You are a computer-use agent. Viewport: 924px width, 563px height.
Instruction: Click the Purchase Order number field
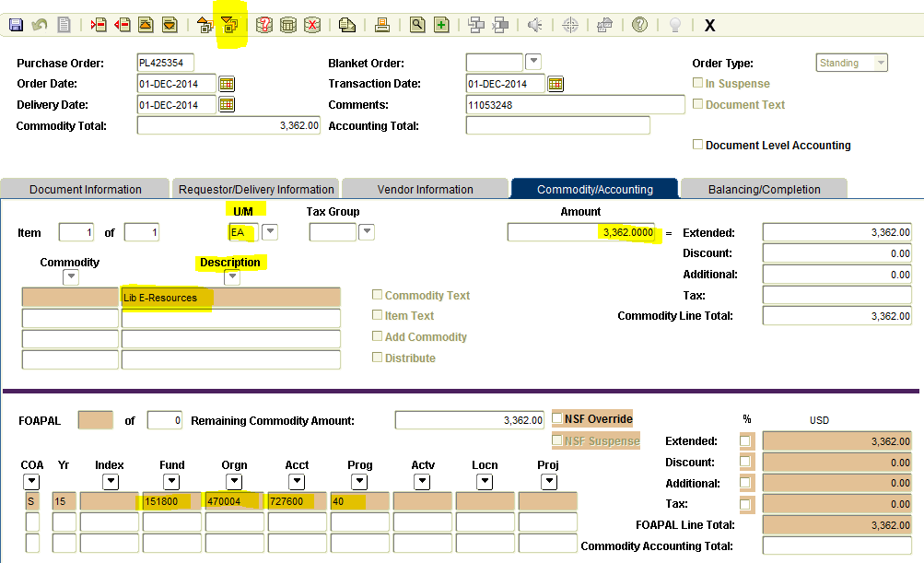click(x=165, y=63)
